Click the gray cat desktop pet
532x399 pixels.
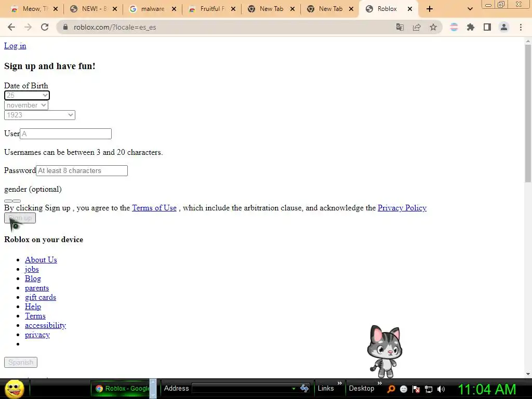click(384, 352)
